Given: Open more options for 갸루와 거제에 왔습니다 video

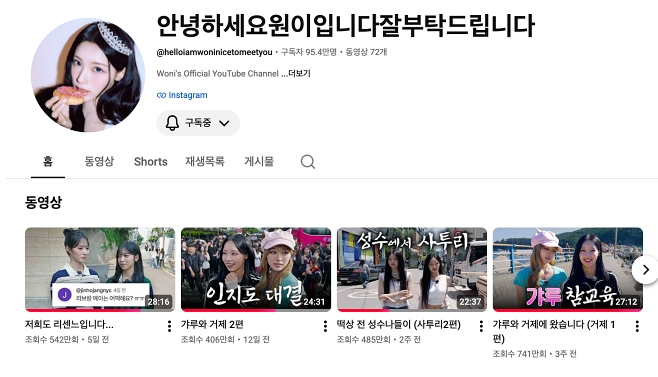Looking at the screenshot, I should click(x=637, y=326).
